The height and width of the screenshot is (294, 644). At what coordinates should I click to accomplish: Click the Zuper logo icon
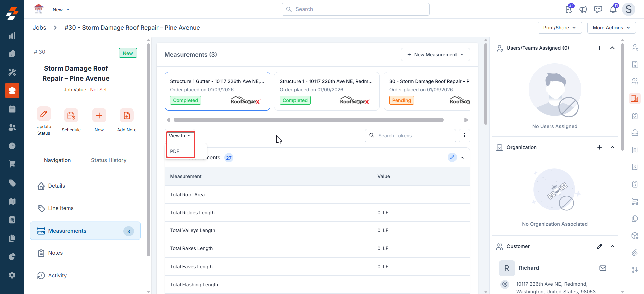point(12,14)
